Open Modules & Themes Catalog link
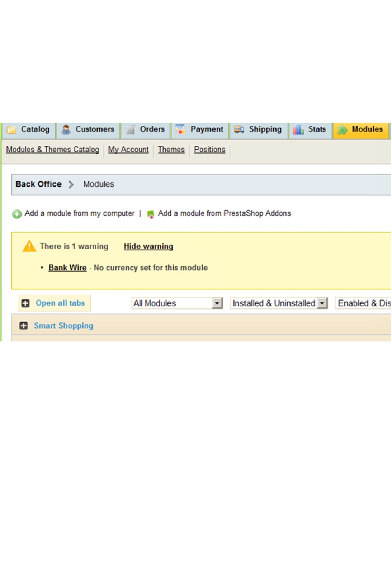The height and width of the screenshot is (576, 392). click(x=52, y=150)
